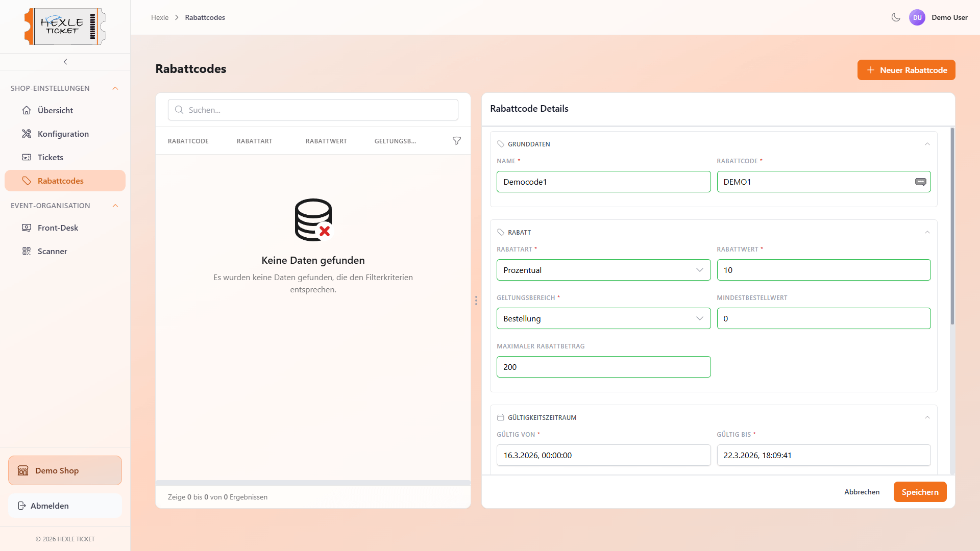This screenshot has width=980, height=551.
Task: Click the DU user avatar
Action: pyautogui.click(x=917, y=17)
